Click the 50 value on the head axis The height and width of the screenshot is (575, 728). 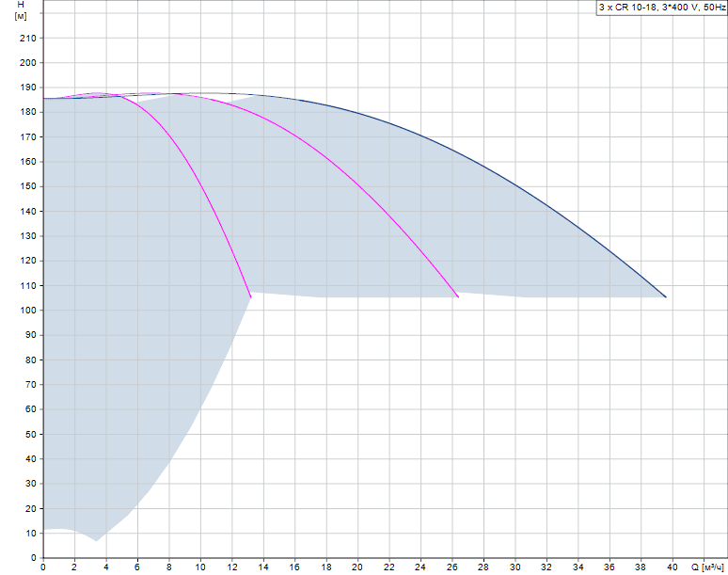click(31, 434)
